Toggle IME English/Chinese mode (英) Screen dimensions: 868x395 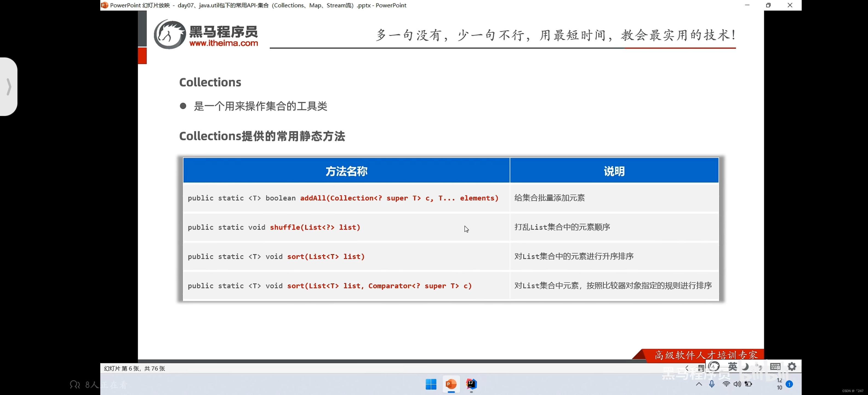[x=733, y=366]
